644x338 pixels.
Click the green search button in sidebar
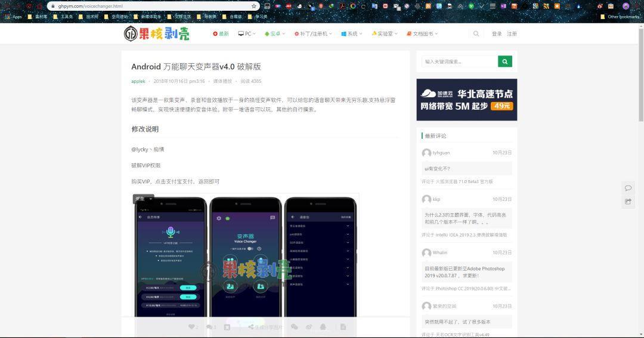504,61
